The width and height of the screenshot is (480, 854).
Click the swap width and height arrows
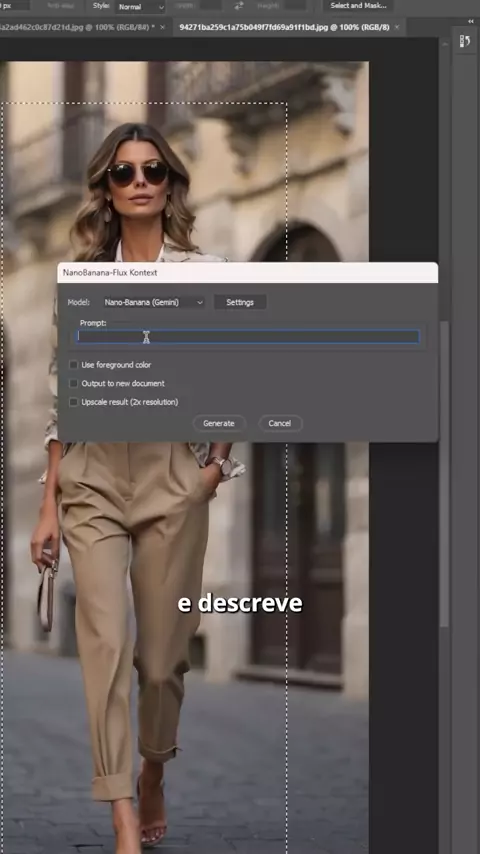[x=239, y=6]
